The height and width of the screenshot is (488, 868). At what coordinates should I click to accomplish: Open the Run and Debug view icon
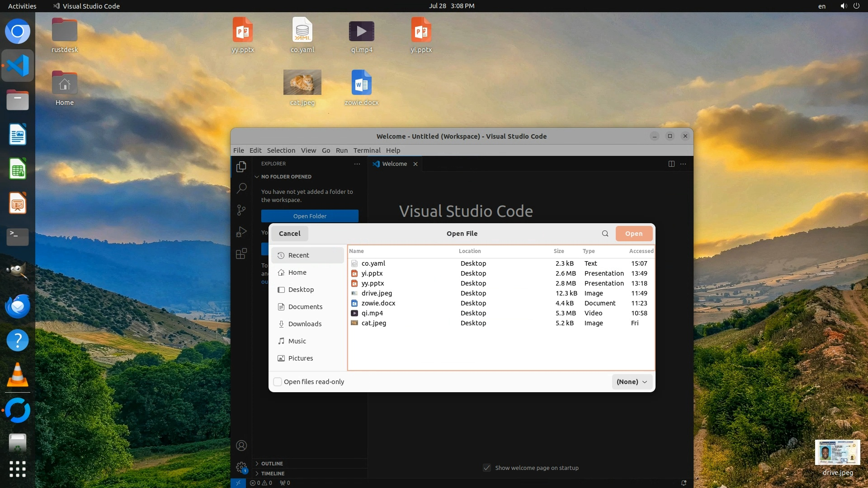241,232
